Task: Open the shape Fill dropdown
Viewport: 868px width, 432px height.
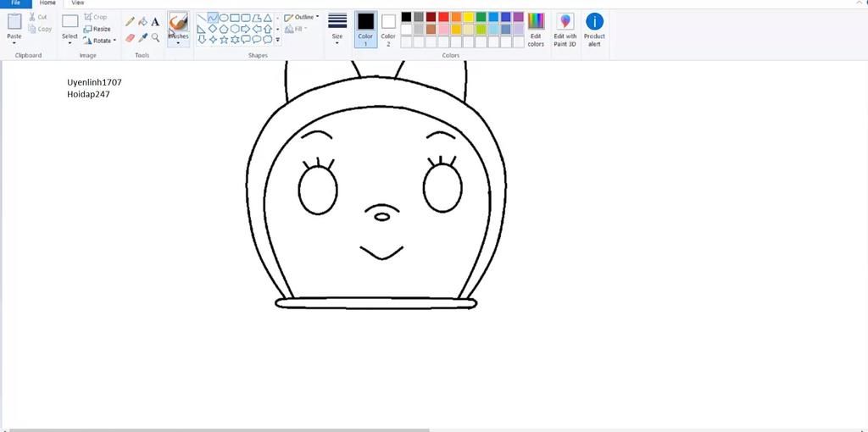Action: click(x=297, y=29)
